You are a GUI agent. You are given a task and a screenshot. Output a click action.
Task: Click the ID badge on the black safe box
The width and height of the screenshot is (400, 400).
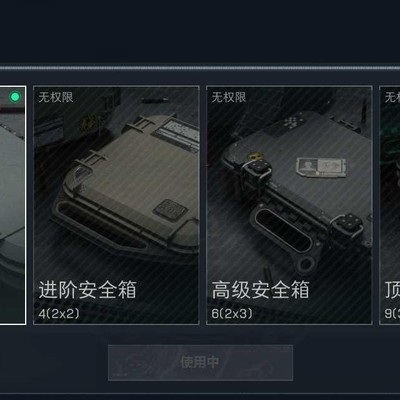click(x=321, y=167)
